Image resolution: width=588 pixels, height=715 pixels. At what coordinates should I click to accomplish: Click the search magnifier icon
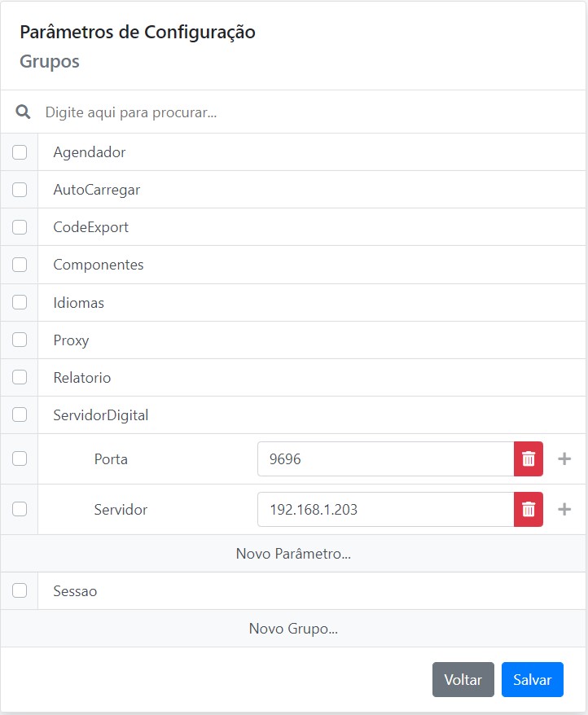[23, 112]
